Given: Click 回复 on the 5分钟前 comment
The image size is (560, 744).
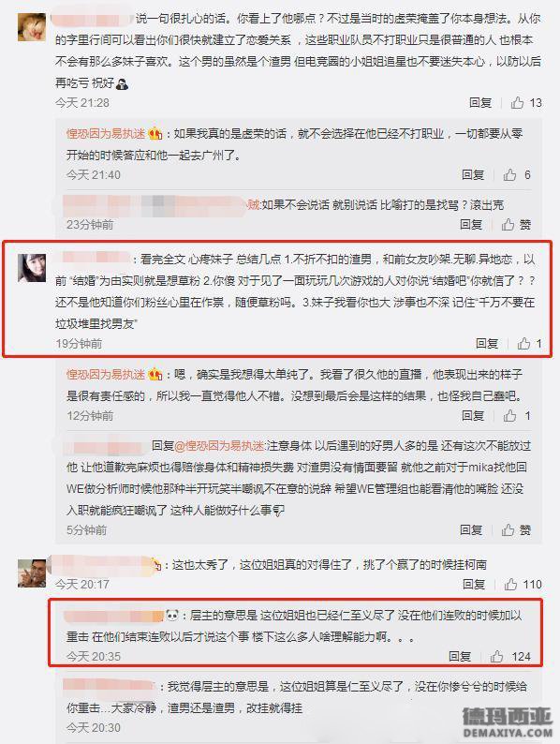Looking at the screenshot, I should 471,529.
